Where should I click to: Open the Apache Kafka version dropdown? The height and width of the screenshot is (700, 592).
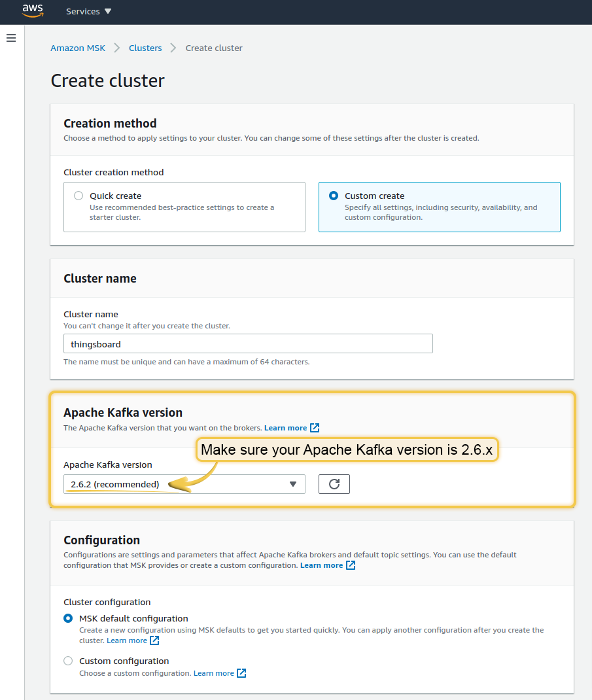tap(184, 484)
